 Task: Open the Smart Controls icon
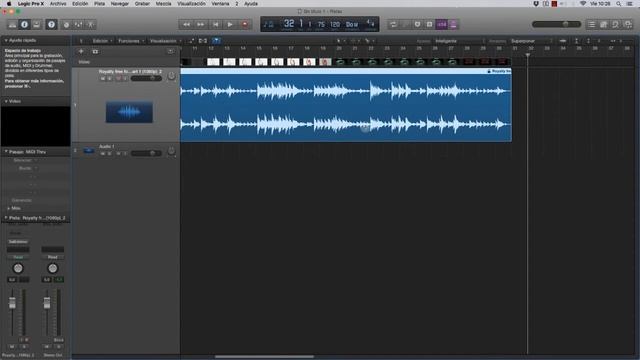point(67,24)
